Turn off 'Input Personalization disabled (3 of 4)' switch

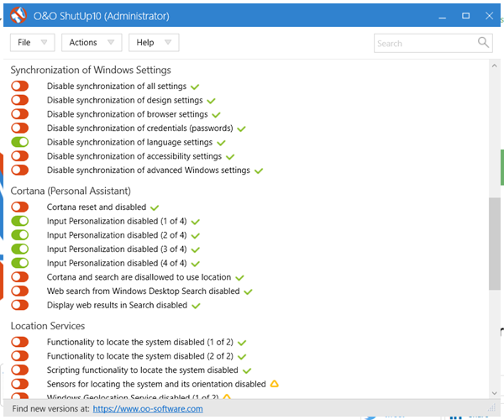(x=20, y=249)
